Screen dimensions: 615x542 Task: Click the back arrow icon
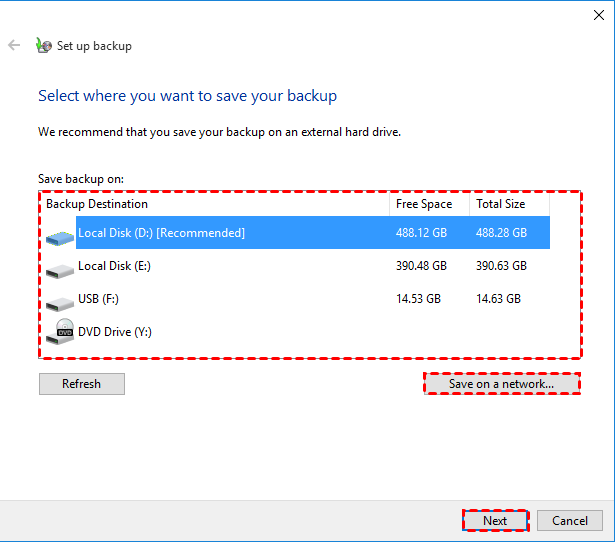(14, 46)
